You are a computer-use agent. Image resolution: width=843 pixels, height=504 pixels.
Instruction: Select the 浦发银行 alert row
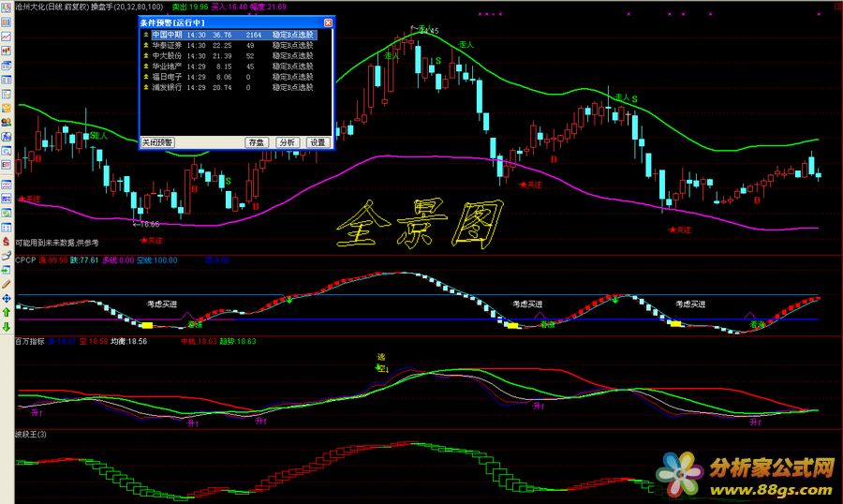pyautogui.click(x=229, y=87)
